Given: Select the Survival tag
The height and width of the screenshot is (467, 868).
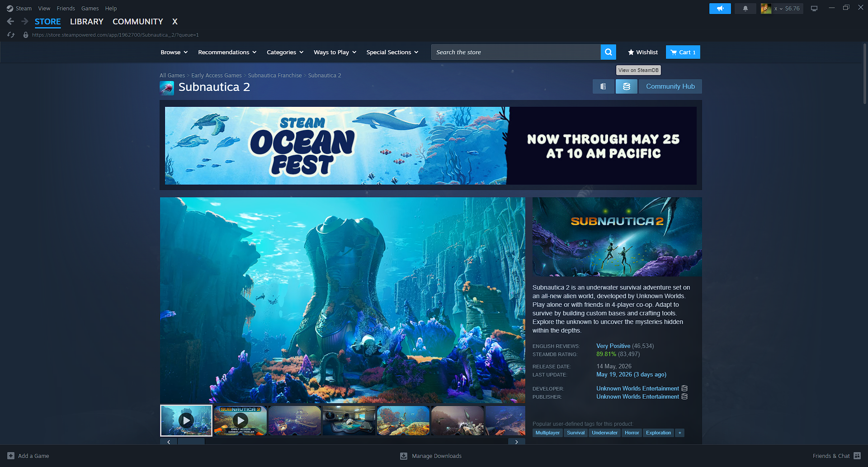Looking at the screenshot, I should [576, 433].
